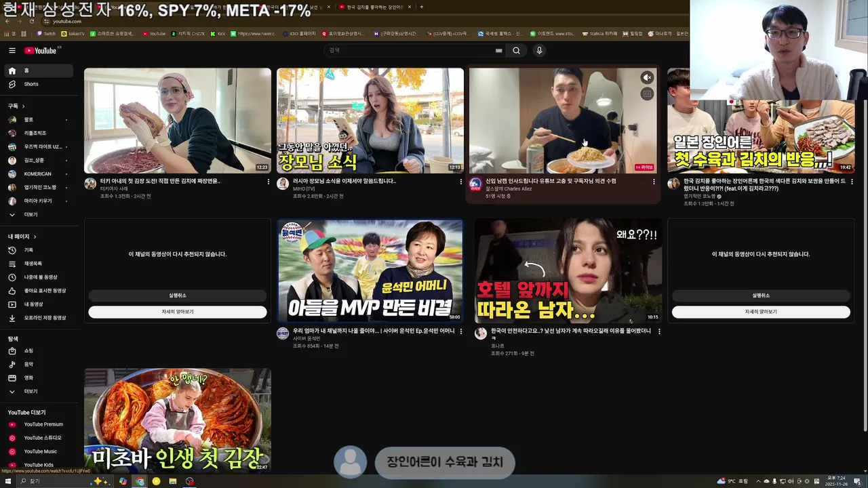Image resolution: width=868 pixels, height=488 pixels.
Task: Open MIHO TV channel avatar
Action: (x=283, y=184)
